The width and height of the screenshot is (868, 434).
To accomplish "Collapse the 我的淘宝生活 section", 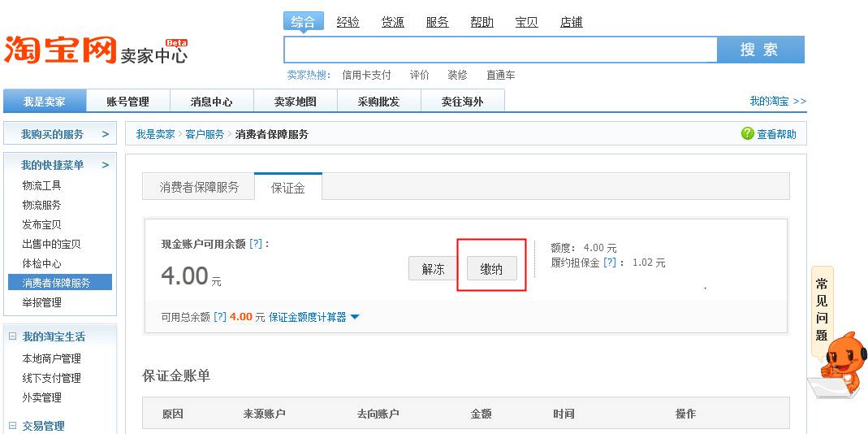I will (13, 336).
